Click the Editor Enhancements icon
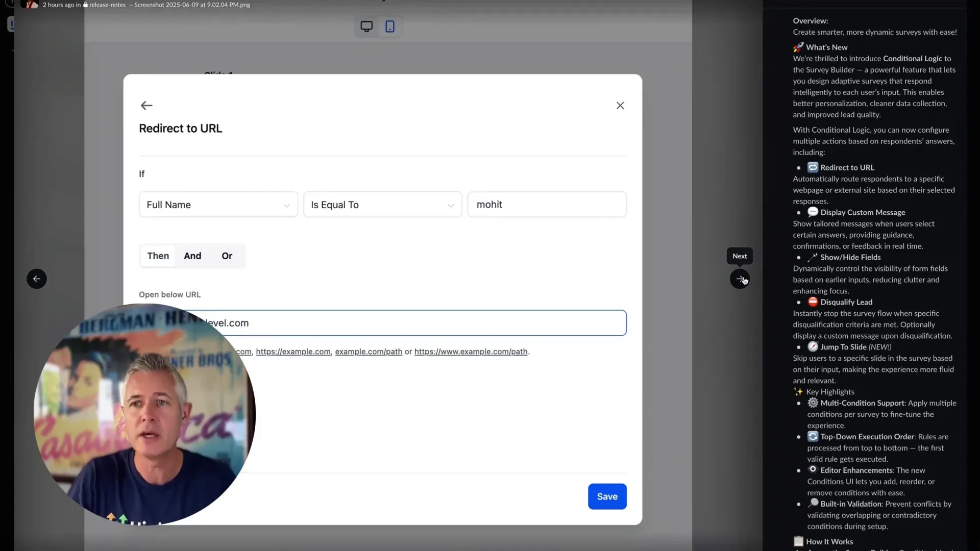Screen dimensions: 980x551 point(813,470)
